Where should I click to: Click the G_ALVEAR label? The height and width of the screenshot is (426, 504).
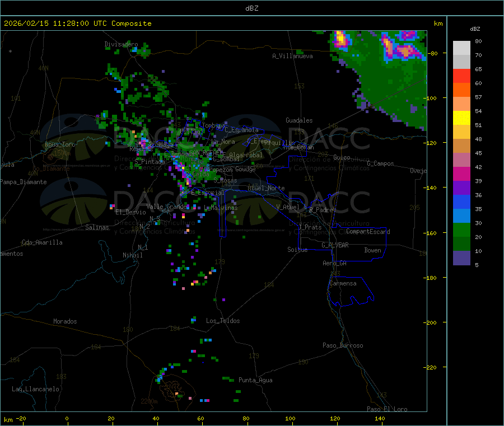point(335,245)
